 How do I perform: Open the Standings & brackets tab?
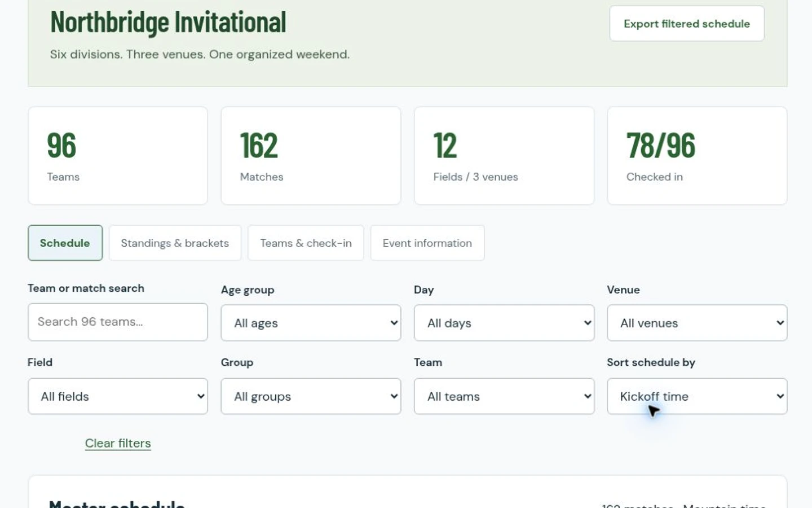[x=175, y=243]
